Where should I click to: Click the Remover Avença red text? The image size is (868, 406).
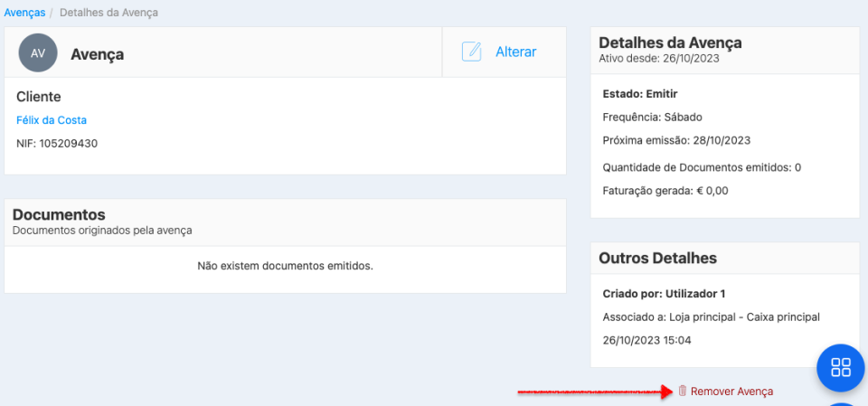731,392
